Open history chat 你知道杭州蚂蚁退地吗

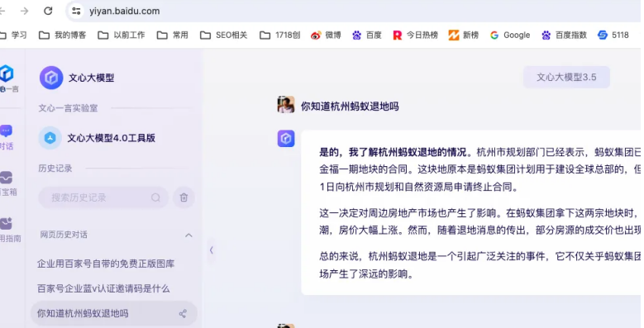click(x=114, y=314)
